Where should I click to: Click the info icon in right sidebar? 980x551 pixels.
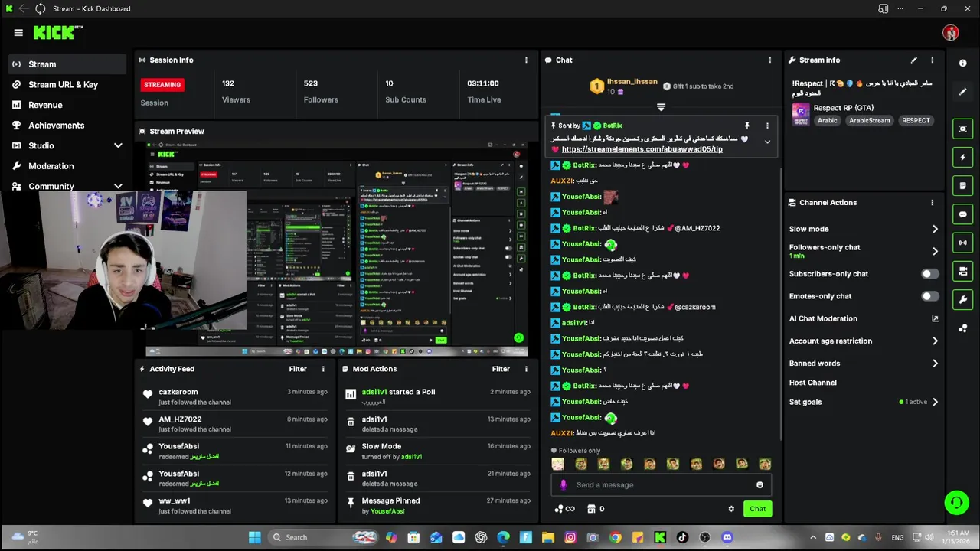tap(963, 64)
